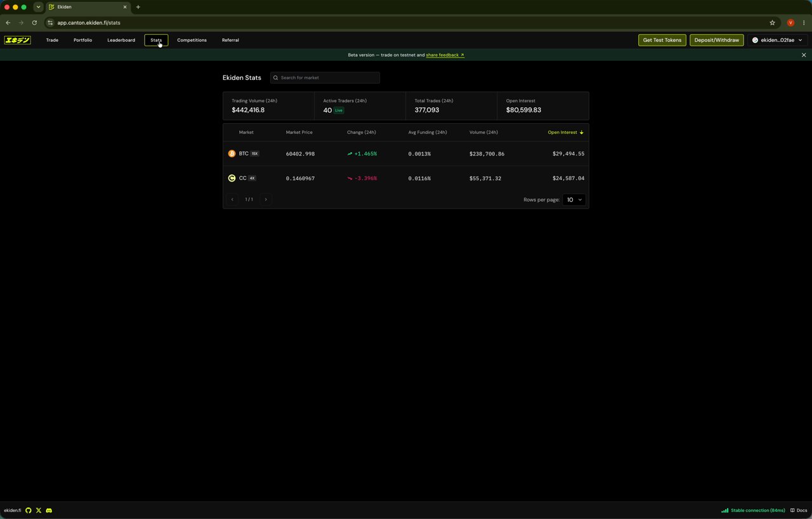Click the address bar URL
Image resolution: width=812 pixels, height=519 pixels.
pos(89,23)
